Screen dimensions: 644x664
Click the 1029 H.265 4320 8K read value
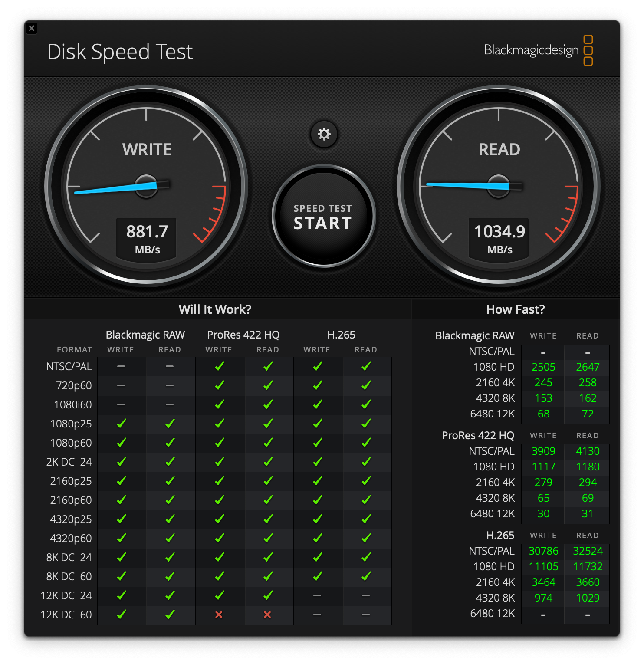point(588,598)
